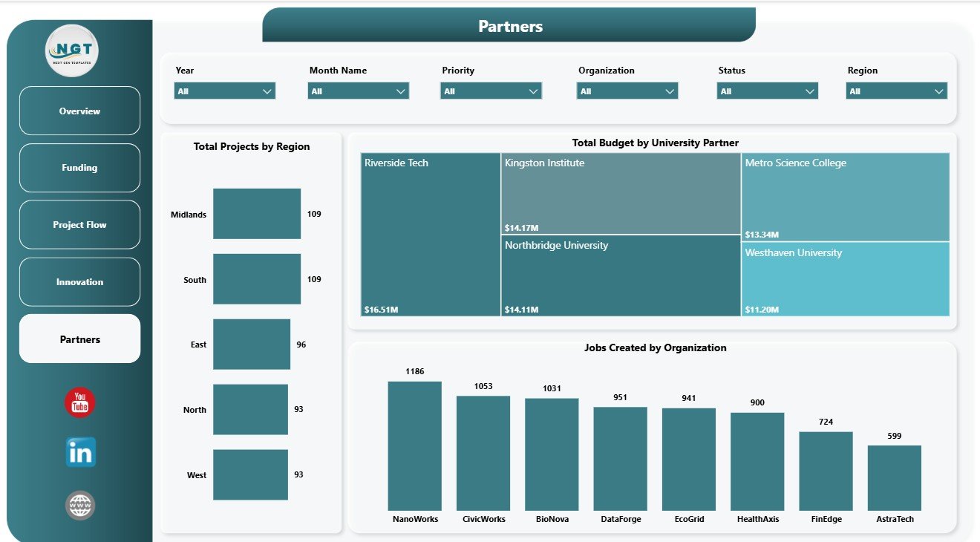Click the NanoWorks axis label
980x542 pixels.
point(416,519)
